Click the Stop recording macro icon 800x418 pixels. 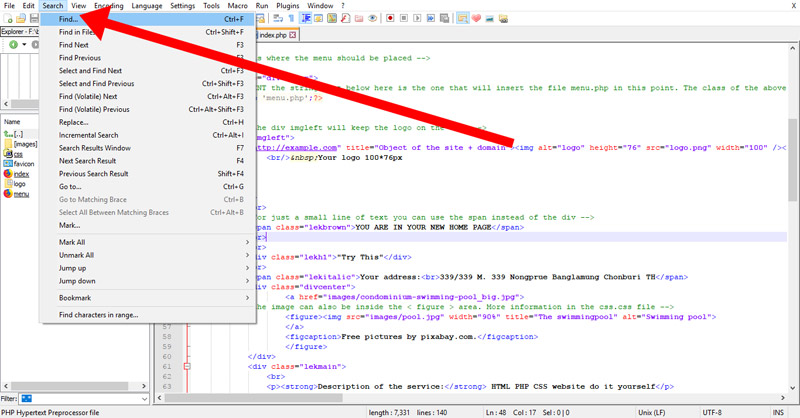coord(404,18)
